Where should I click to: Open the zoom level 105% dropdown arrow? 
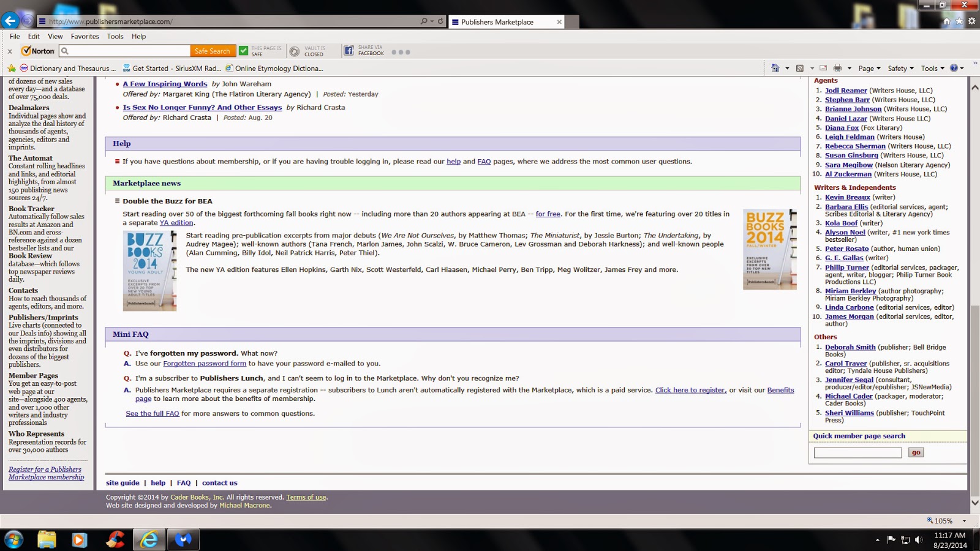tap(964, 521)
